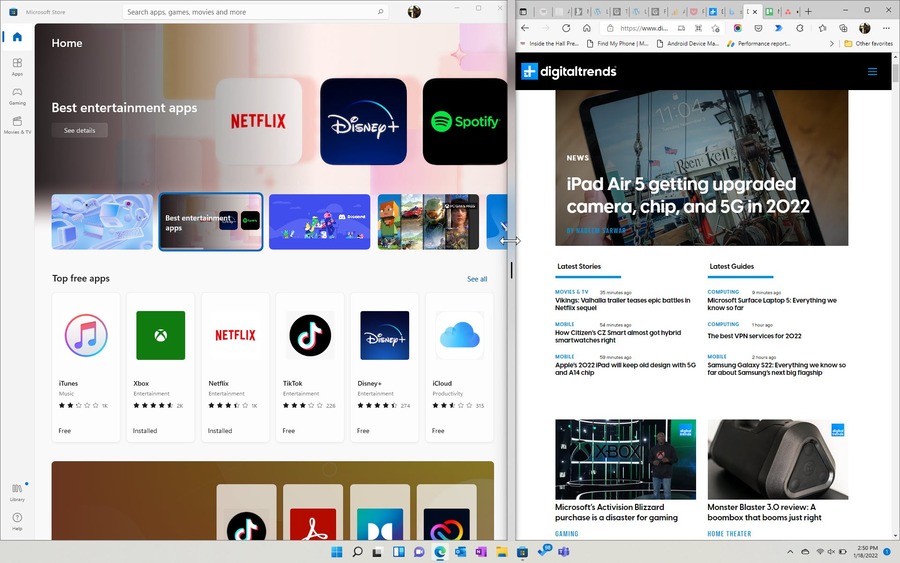This screenshot has width=900, height=563.
Task: Open iPad Air 5 headline article
Action: (x=688, y=195)
